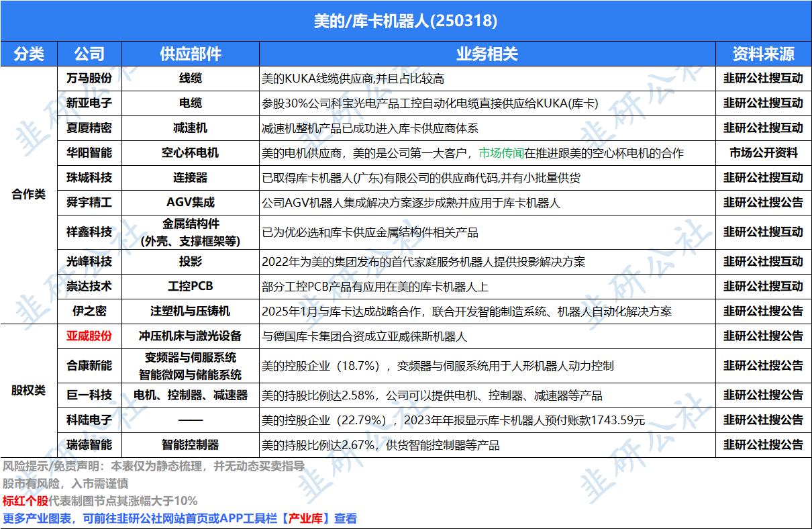Select description starting 美的控股企业（22.79%）

pos(453,420)
